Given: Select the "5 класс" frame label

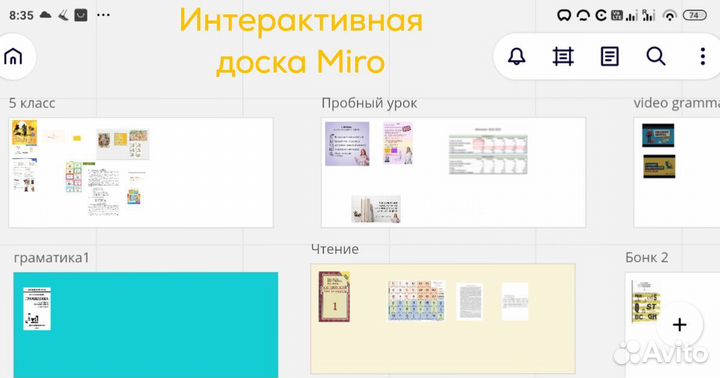Looking at the screenshot, I should click(x=32, y=103).
